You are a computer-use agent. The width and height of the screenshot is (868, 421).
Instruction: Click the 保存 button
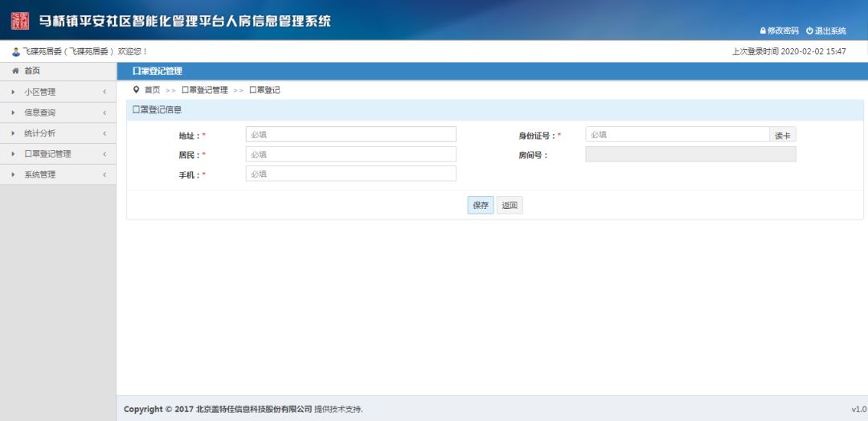(481, 205)
